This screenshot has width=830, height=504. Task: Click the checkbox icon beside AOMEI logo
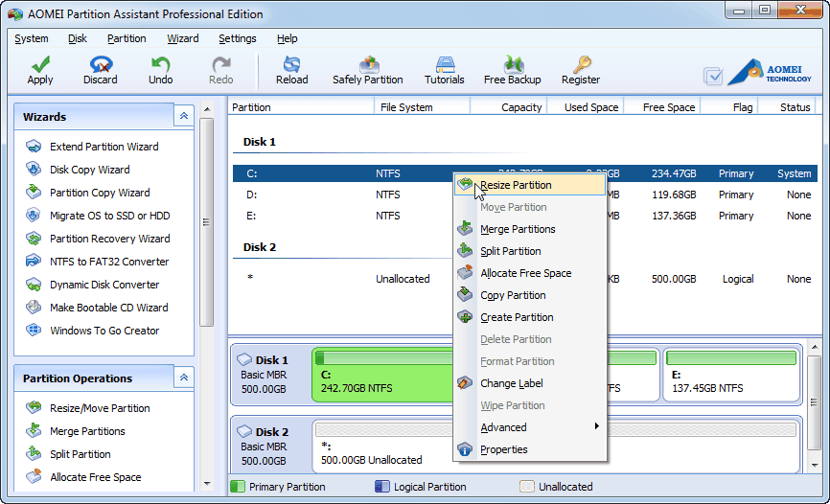[713, 77]
